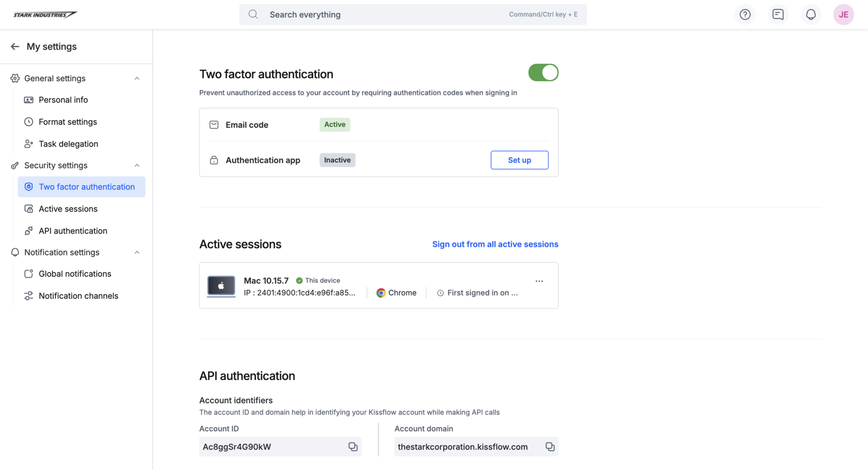Turn off the Two factor authentication toggle
Image resolution: width=868 pixels, height=470 pixels.
[x=543, y=73]
